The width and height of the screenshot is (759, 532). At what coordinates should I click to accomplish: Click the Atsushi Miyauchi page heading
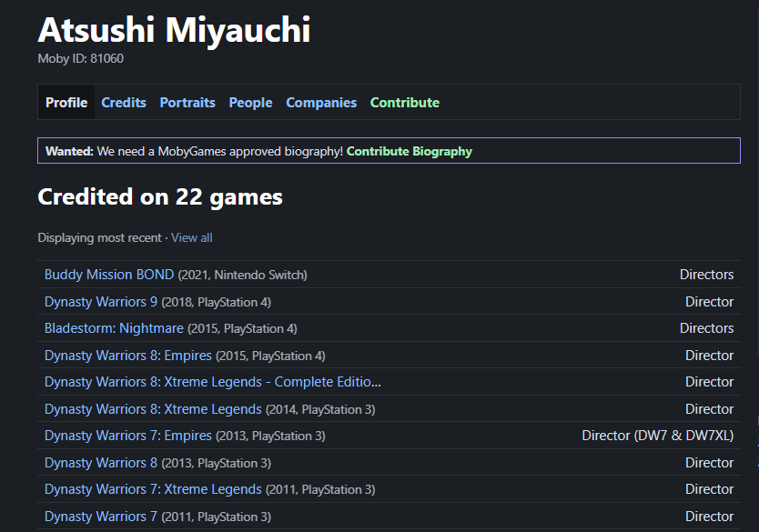[174, 30]
